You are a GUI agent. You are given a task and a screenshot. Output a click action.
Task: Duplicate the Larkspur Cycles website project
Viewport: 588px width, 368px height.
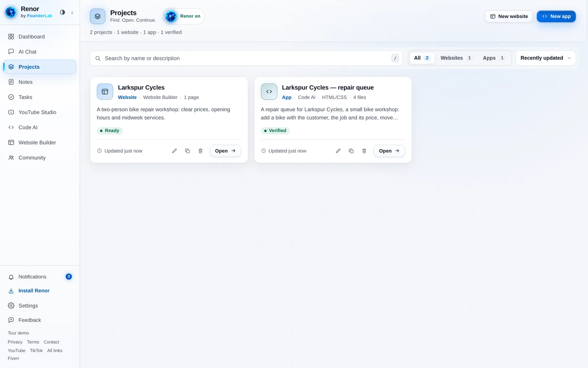tap(187, 151)
